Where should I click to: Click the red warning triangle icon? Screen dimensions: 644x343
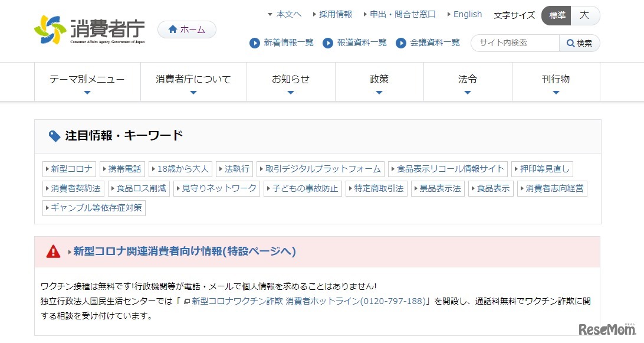[x=52, y=251]
